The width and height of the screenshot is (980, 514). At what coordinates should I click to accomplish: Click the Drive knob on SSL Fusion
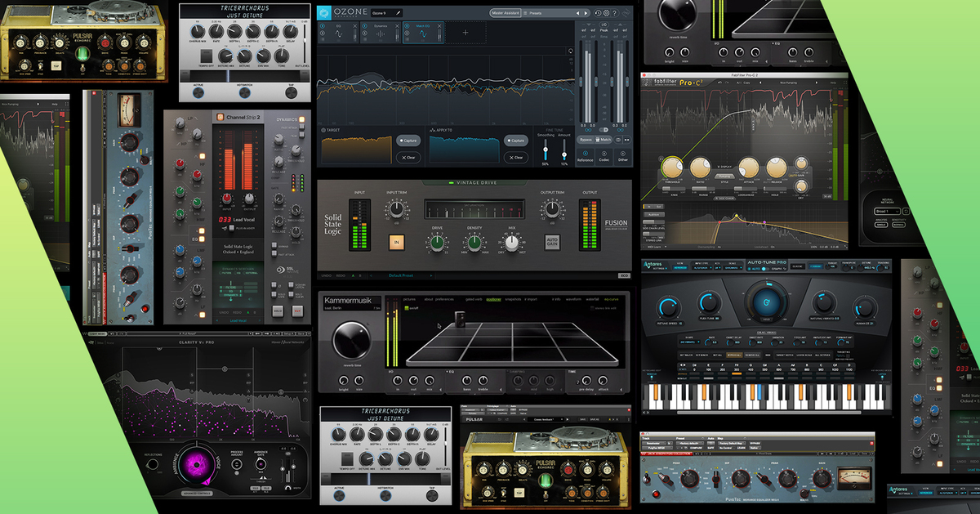pos(438,242)
